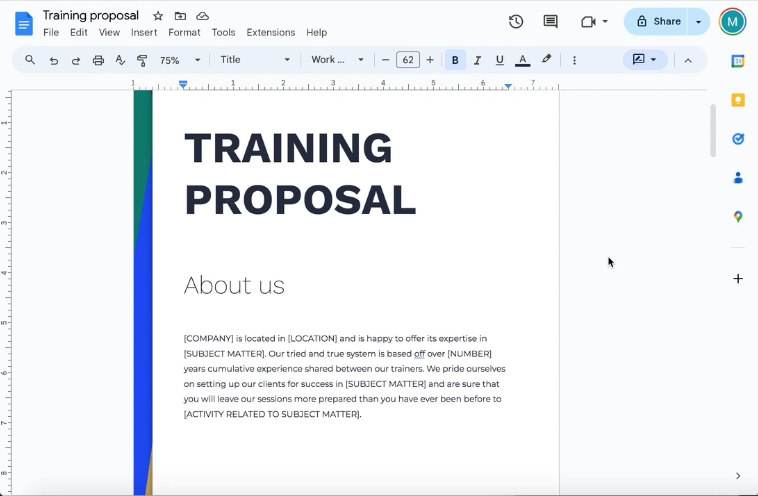Screen dimensions: 758x496
Task: Activate the paint format tool
Action: (142, 60)
